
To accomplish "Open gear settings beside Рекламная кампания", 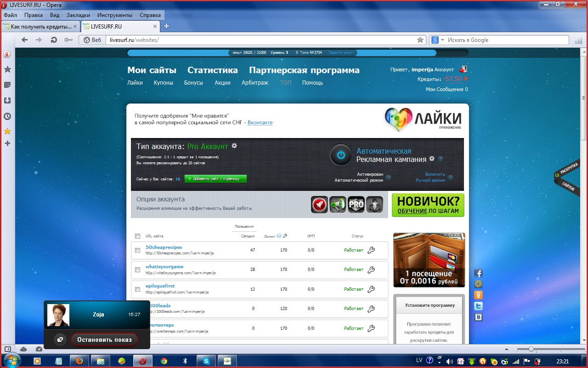I will click(432, 159).
